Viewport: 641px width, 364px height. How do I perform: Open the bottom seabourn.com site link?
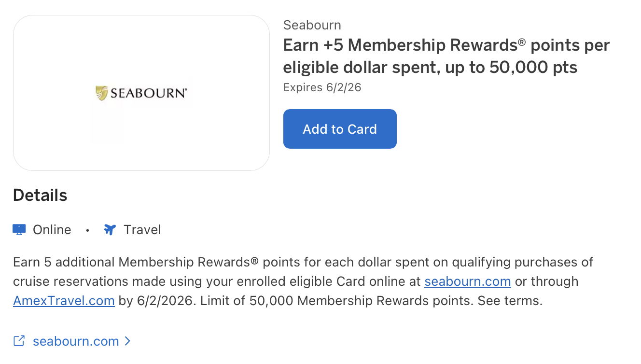75,341
